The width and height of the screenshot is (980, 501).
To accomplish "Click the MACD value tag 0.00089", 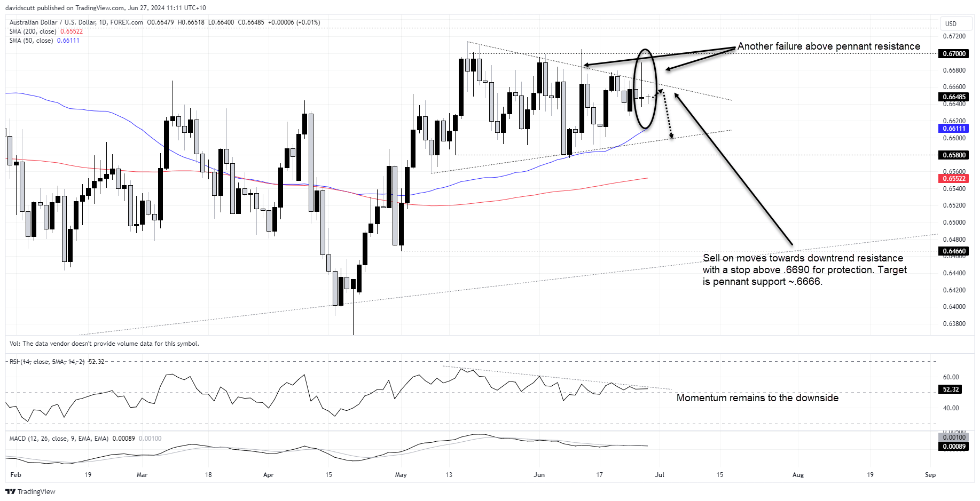I will [x=954, y=447].
